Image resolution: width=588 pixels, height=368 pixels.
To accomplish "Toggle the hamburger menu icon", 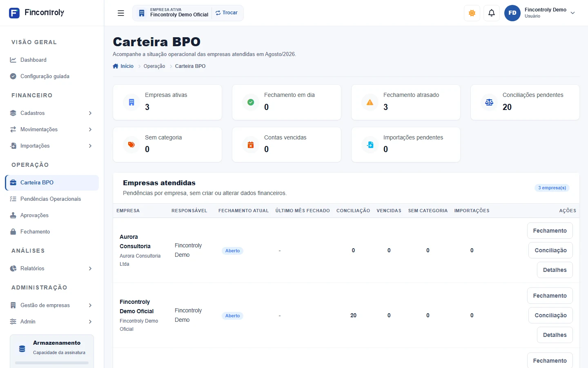I will (x=121, y=13).
